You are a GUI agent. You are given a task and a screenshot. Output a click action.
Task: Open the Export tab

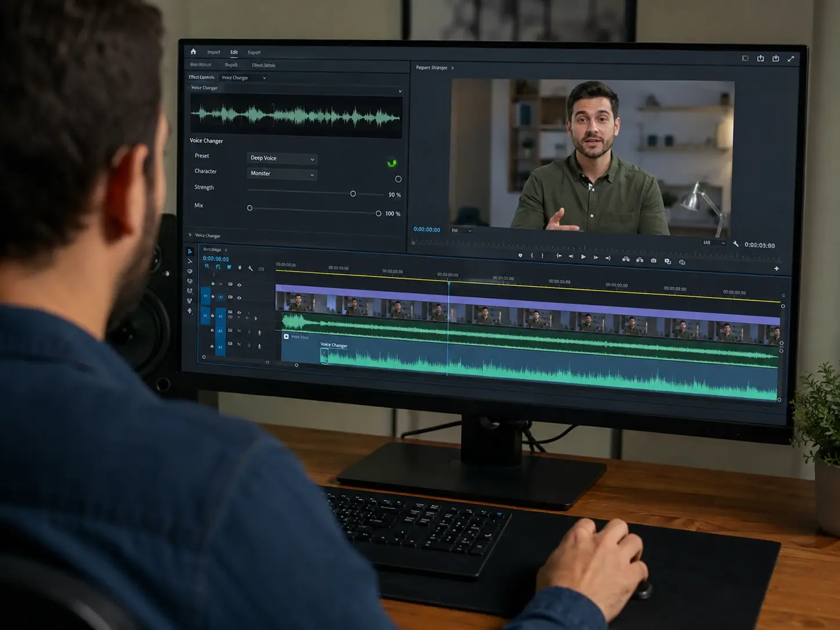tap(254, 53)
